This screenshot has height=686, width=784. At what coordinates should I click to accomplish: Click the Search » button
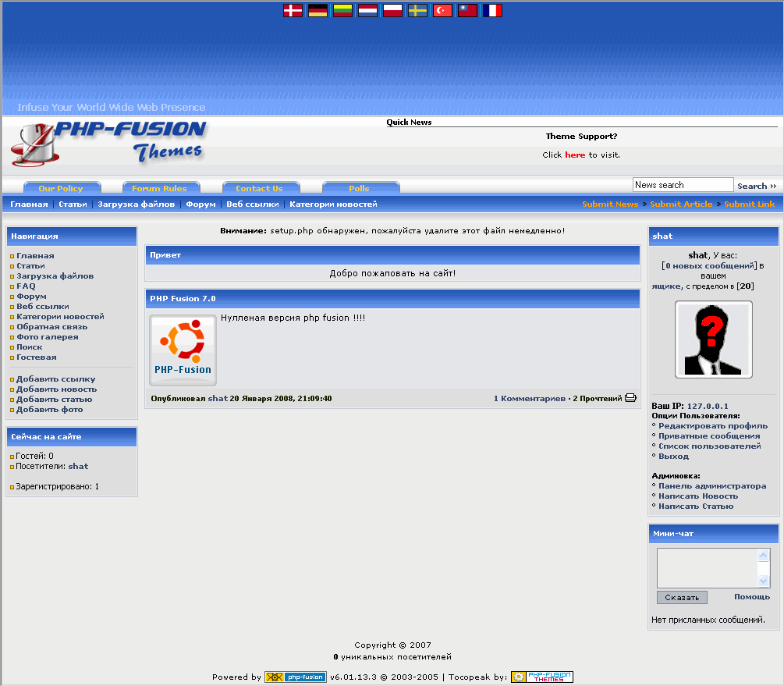(x=757, y=186)
